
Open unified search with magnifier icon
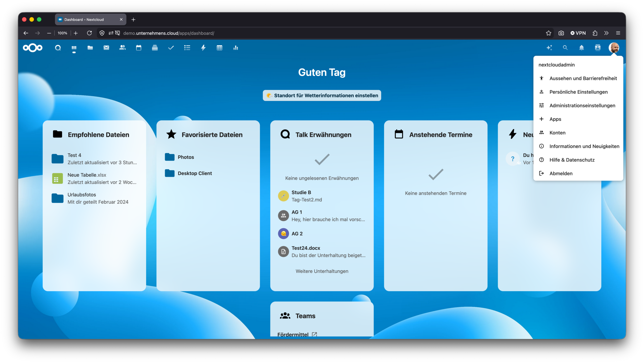point(565,48)
